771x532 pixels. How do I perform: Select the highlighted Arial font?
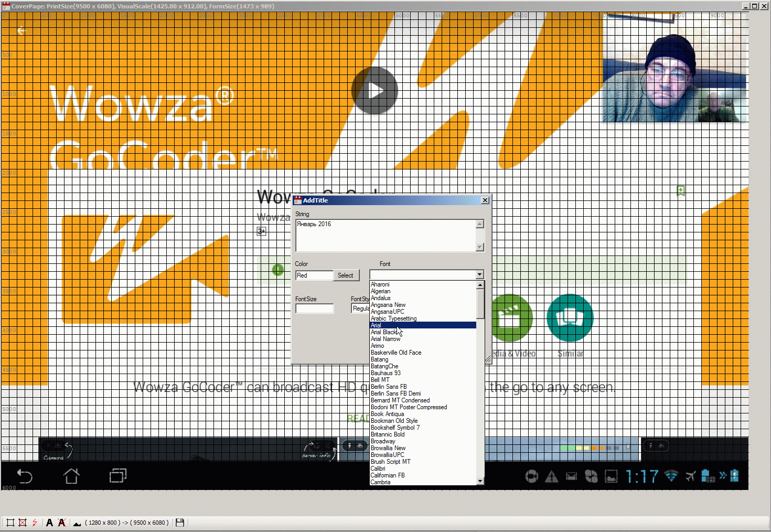click(x=423, y=325)
